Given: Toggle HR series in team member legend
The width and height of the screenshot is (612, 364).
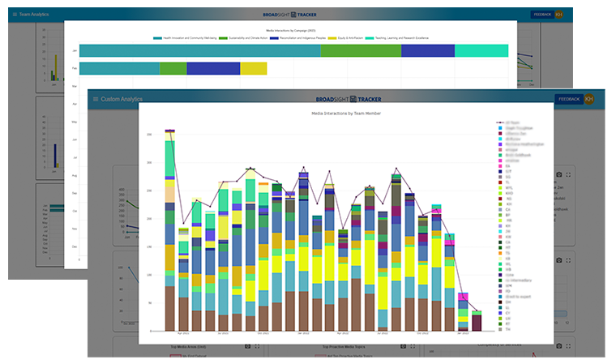Looking at the screenshot, I should (x=504, y=221).
